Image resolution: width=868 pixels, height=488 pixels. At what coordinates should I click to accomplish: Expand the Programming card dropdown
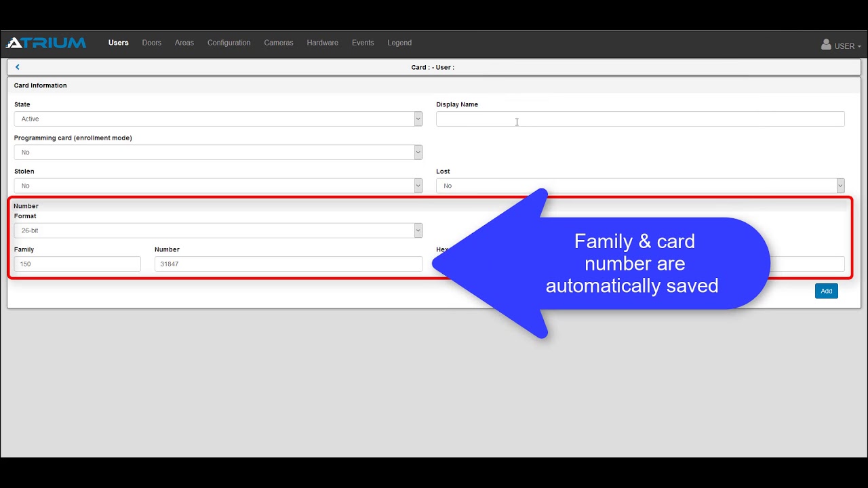pyautogui.click(x=218, y=152)
